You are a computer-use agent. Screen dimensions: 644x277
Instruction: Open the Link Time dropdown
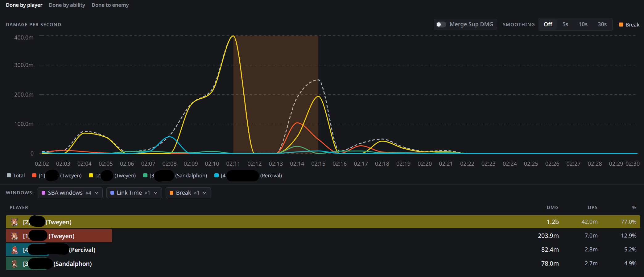(134, 193)
